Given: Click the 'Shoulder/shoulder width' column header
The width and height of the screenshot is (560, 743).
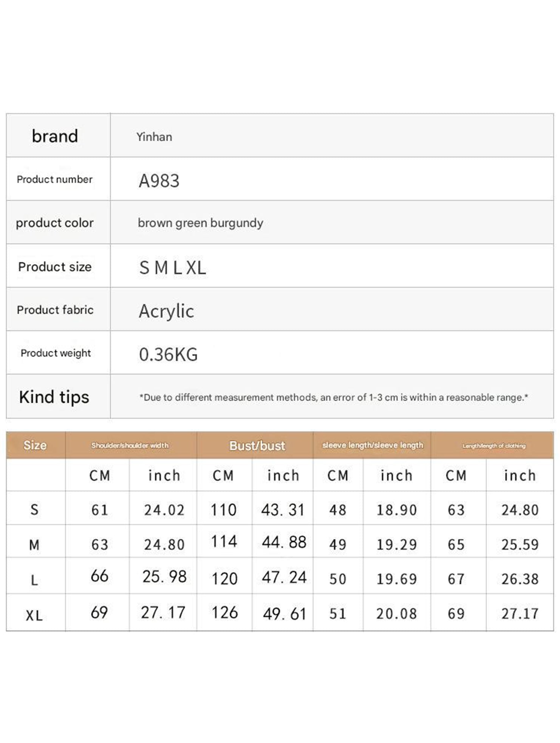Looking at the screenshot, I should point(130,446).
